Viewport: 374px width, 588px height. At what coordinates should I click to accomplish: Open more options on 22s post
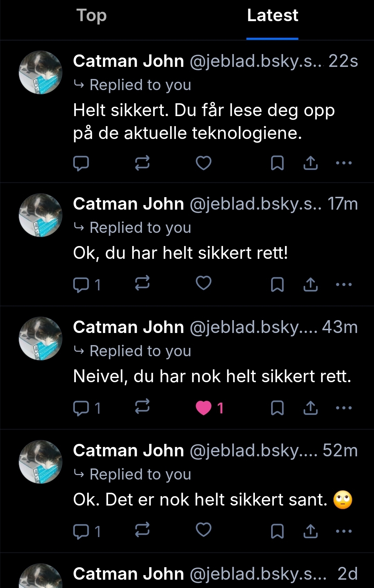344,163
